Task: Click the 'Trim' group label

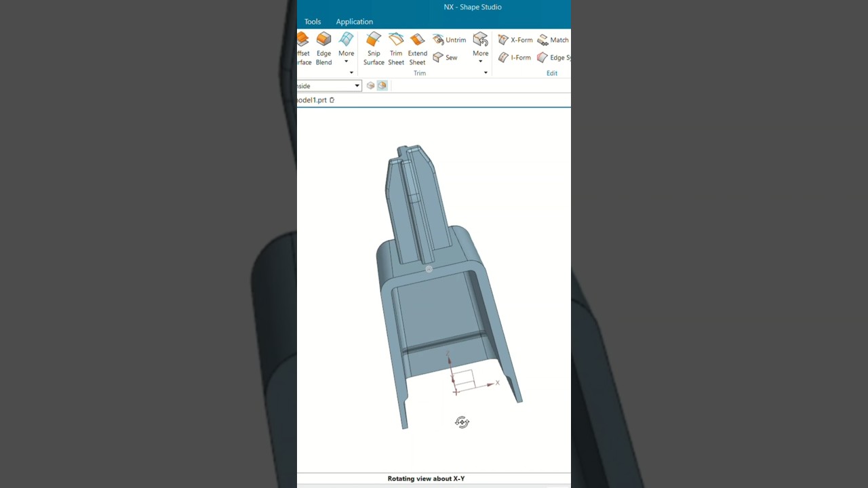Action: tap(420, 73)
